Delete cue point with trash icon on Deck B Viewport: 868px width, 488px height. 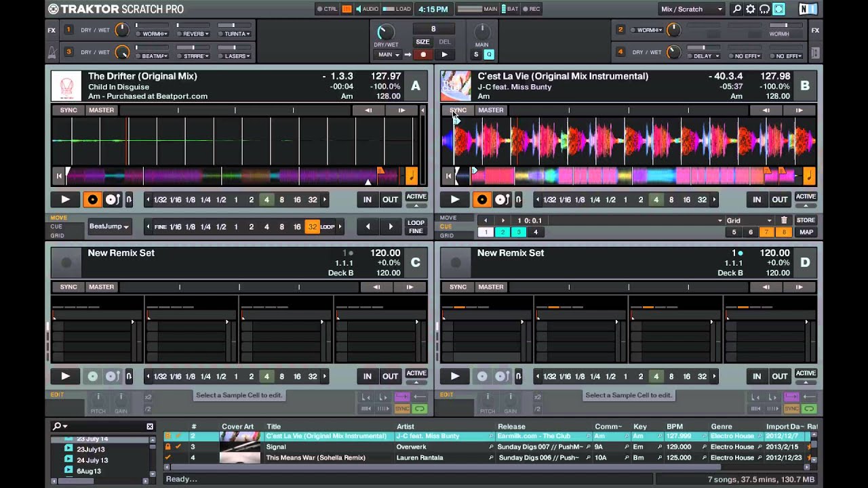[x=784, y=220]
